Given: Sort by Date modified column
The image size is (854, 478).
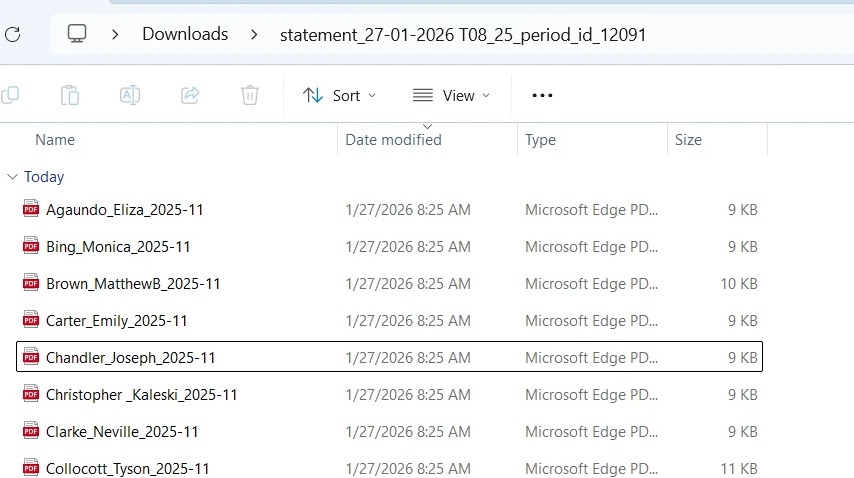Looking at the screenshot, I should click(393, 140).
